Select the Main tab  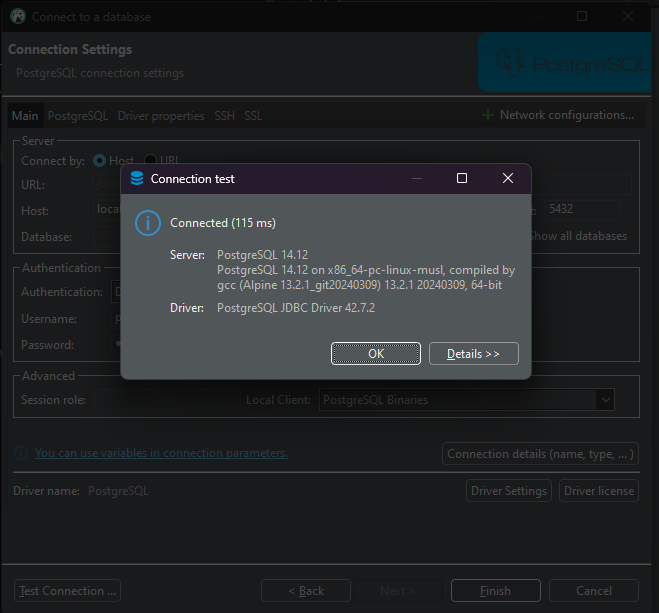pyautogui.click(x=25, y=116)
